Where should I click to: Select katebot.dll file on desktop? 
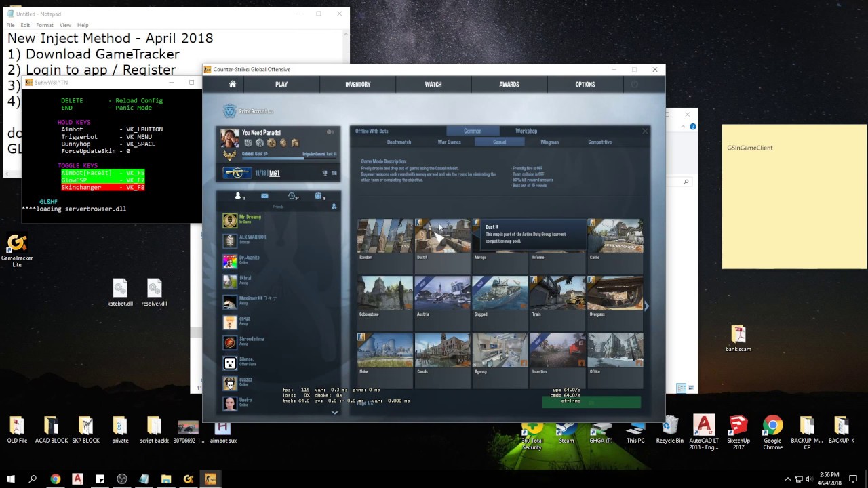tap(120, 293)
